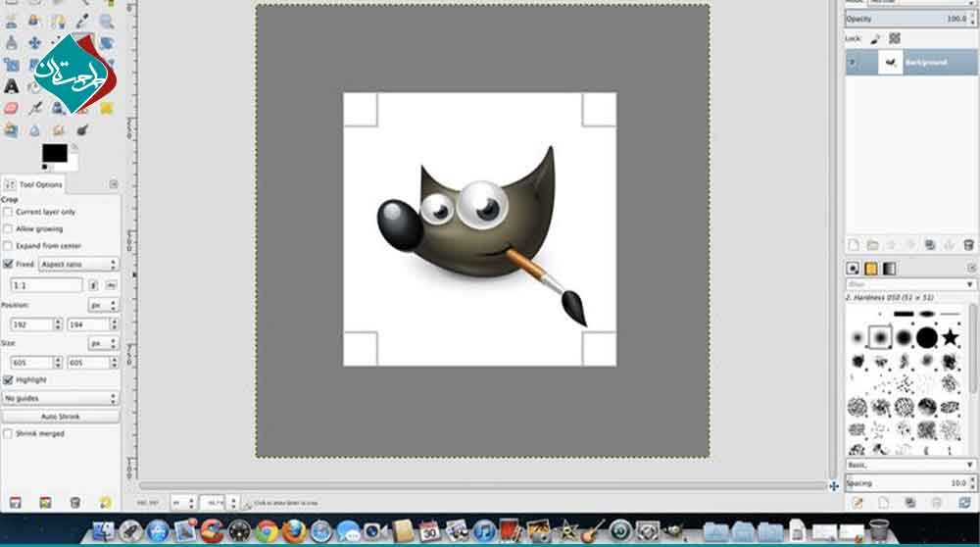Hide the Background layer eye

coord(853,63)
